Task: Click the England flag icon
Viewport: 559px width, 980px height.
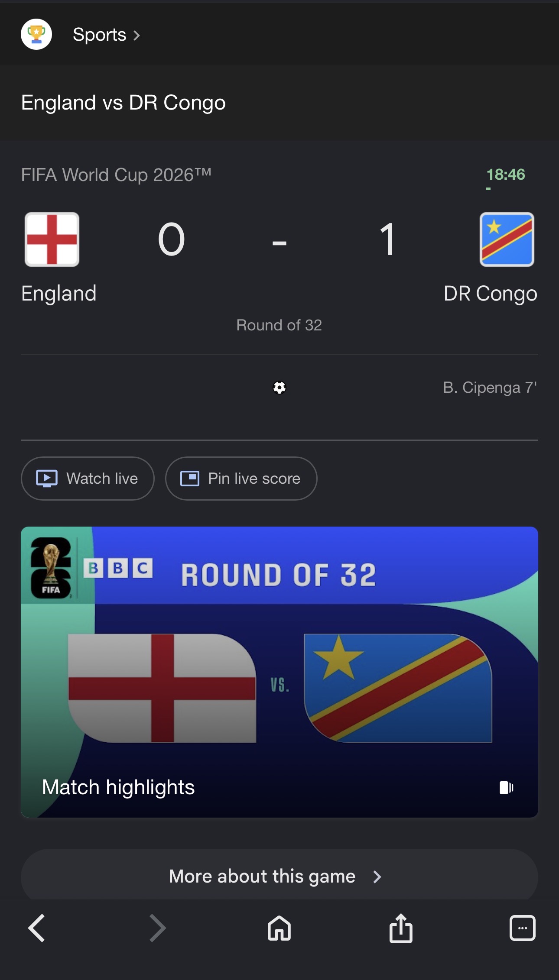Action: coord(52,239)
